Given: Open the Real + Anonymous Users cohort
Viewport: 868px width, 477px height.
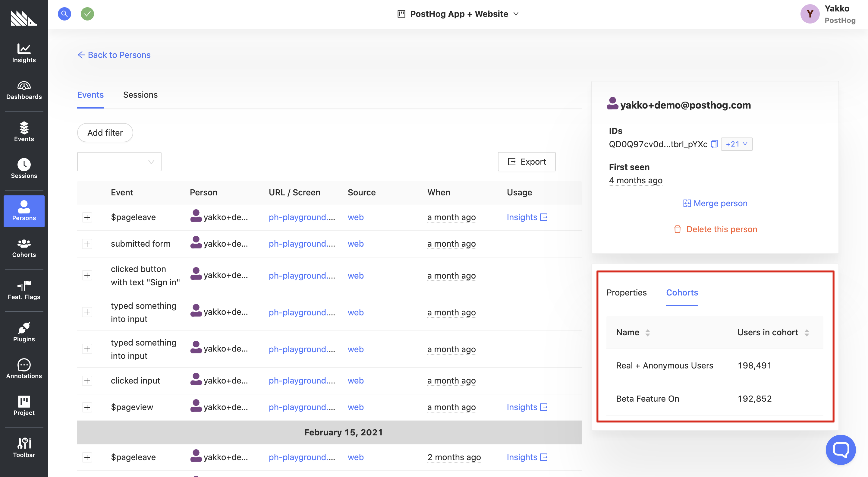Looking at the screenshot, I should [x=665, y=365].
